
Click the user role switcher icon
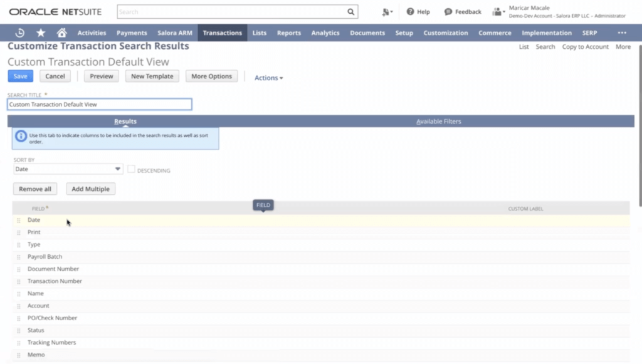pyautogui.click(x=498, y=12)
